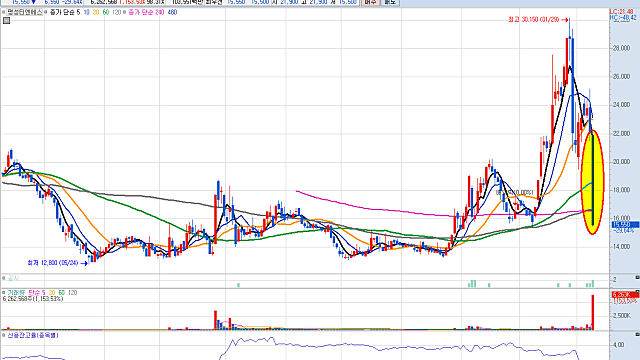This screenshot has height=360, width=640.
Task: Collapse the credit balance panel corner button
Action: click(x=637, y=334)
